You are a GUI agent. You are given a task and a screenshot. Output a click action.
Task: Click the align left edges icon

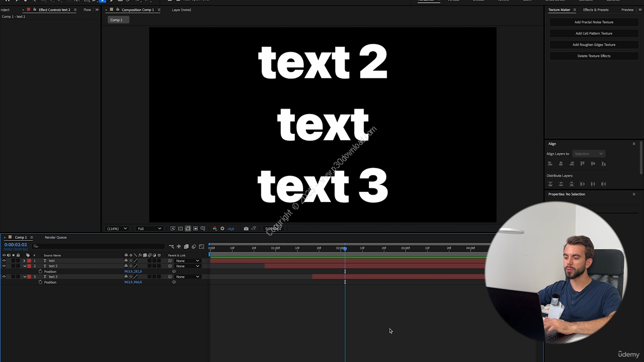pos(550,163)
